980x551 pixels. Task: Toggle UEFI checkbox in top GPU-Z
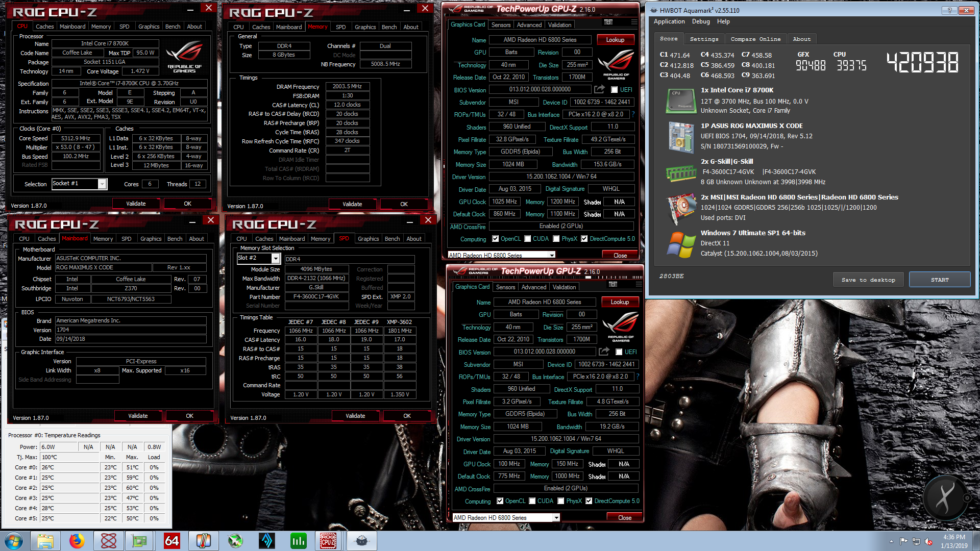pyautogui.click(x=614, y=90)
